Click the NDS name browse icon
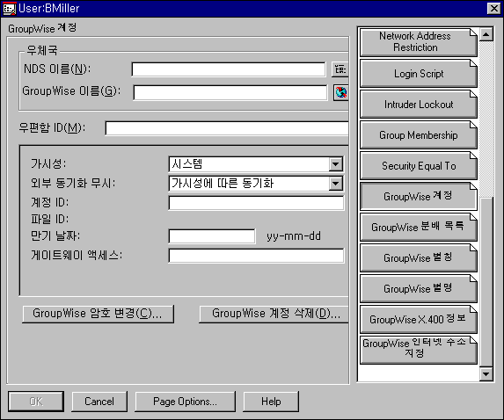Screen dimensions: 504x420 point(340,69)
